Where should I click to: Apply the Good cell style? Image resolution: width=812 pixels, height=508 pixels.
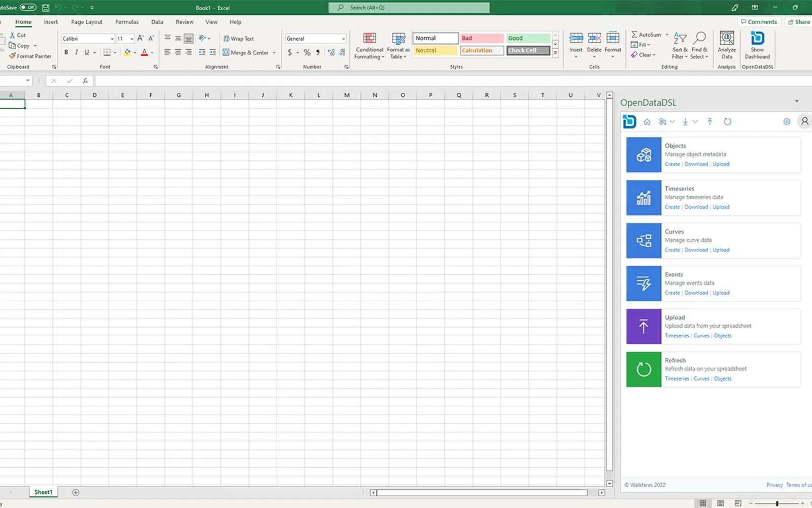tap(528, 38)
